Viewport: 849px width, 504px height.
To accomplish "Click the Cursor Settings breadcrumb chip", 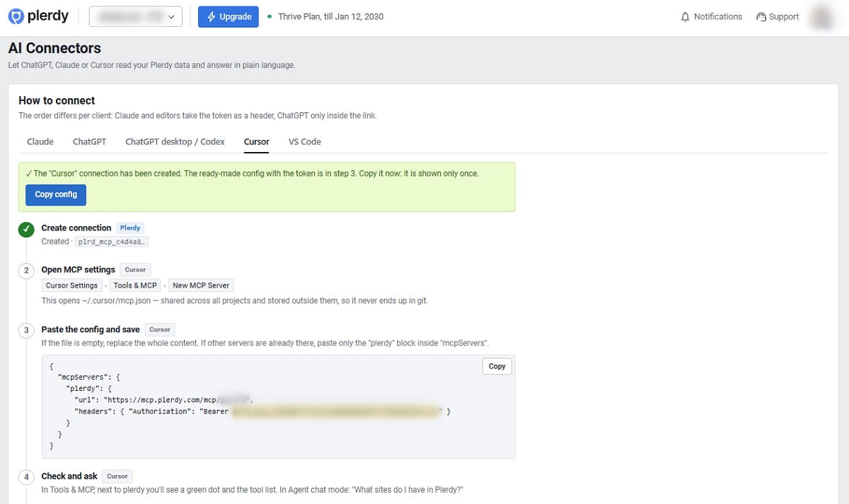I will (x=71, y=286).
